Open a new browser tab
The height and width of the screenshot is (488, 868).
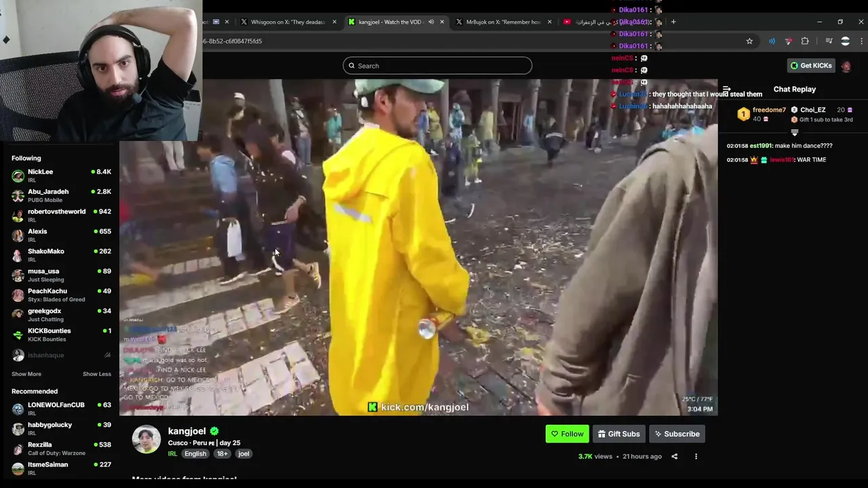point(673,22)
